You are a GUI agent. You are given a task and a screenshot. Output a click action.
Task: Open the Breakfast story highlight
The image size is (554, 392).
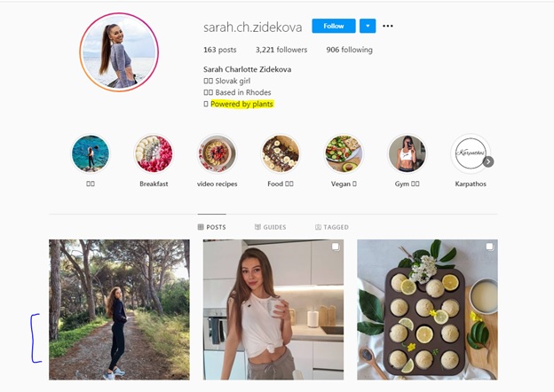pos(154,153)
